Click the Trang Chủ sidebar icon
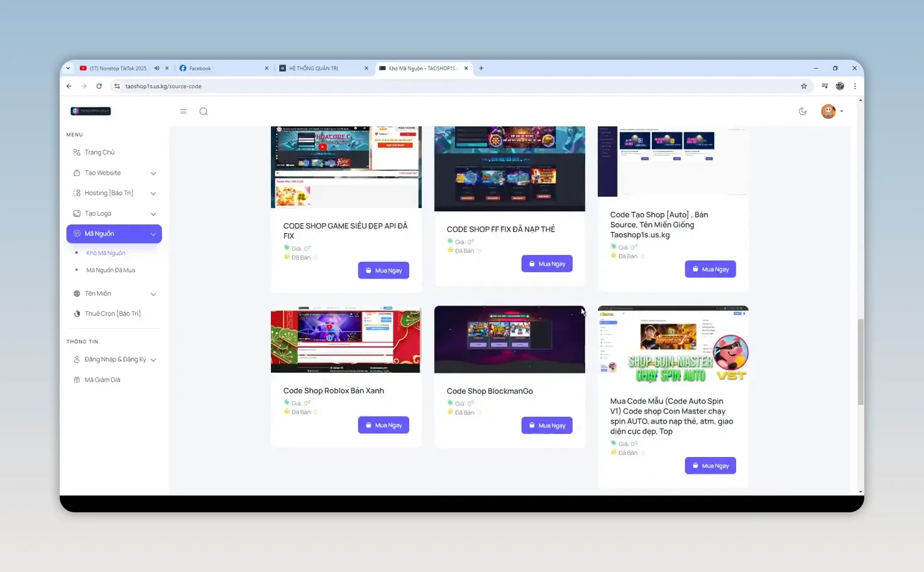This screenshot has width=924, height=572. [x=77, y=152]
